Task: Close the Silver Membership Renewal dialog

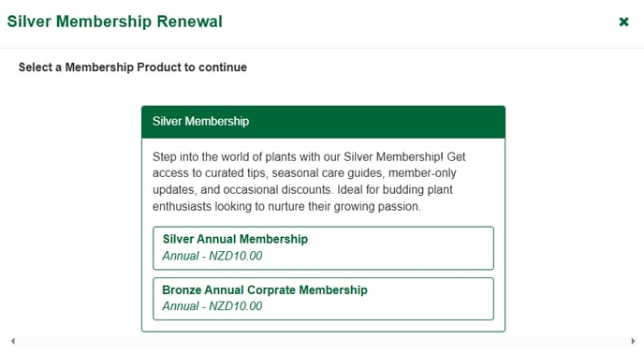Action: [x=623, y=22]
